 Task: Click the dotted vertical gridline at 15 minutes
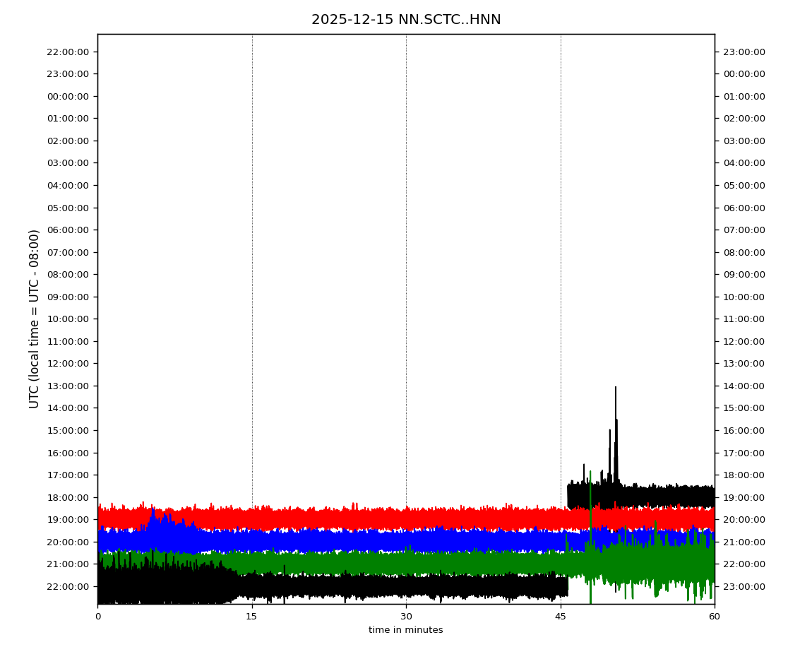coord(252,212)
